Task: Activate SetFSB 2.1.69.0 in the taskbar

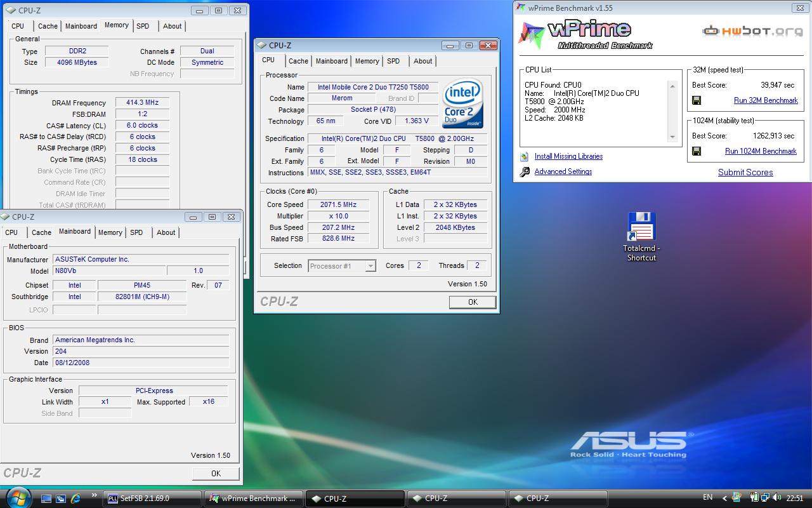Action: (152, 498)
